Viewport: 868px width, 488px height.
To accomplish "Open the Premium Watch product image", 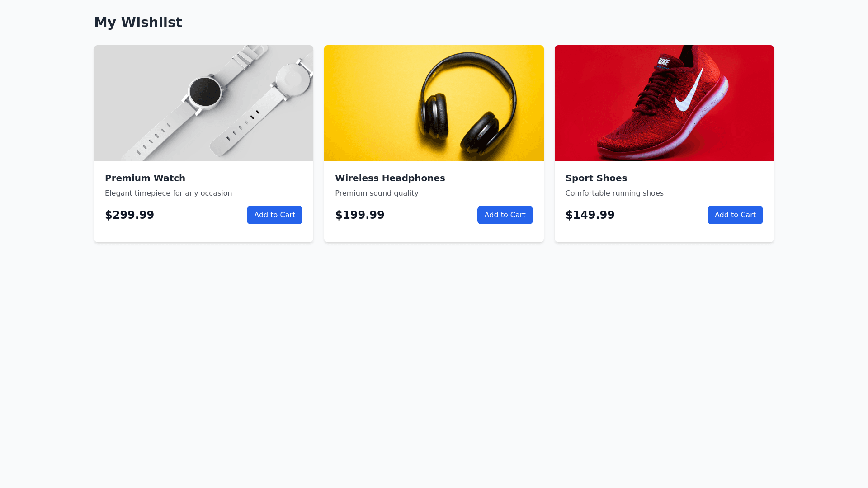I will coord(203,103).
